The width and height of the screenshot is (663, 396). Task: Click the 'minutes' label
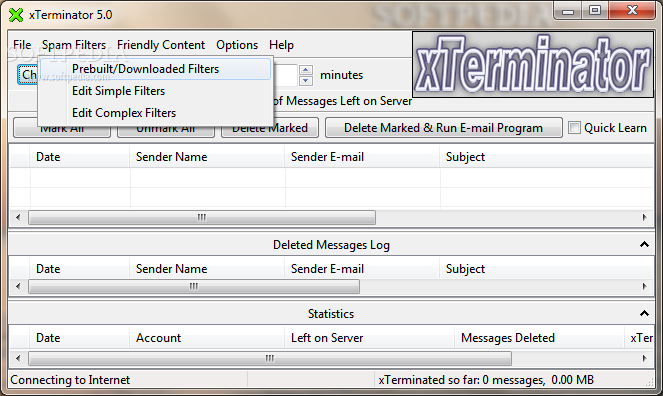[342, 75]
